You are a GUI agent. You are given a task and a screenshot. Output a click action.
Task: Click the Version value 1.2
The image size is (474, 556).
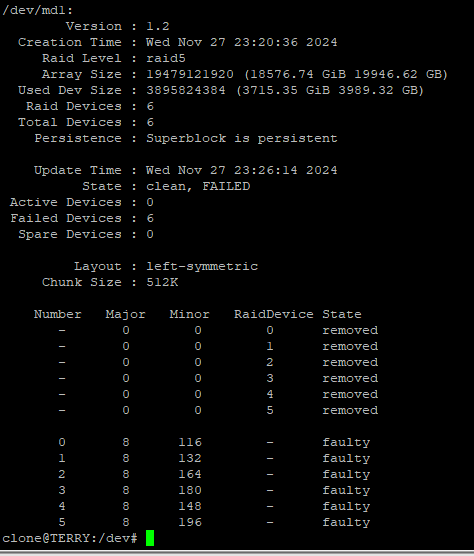[x=158, y=26]
